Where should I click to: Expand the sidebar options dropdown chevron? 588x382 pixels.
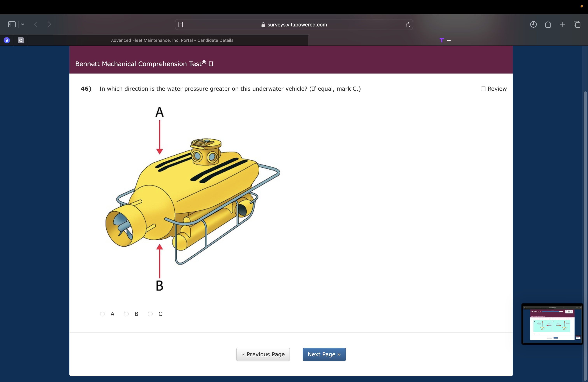point(23,24)
